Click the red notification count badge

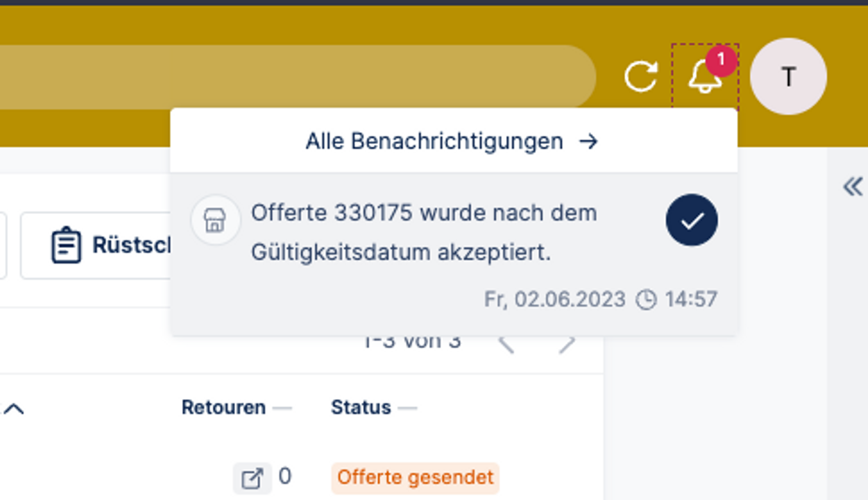[x=721, y=60]
